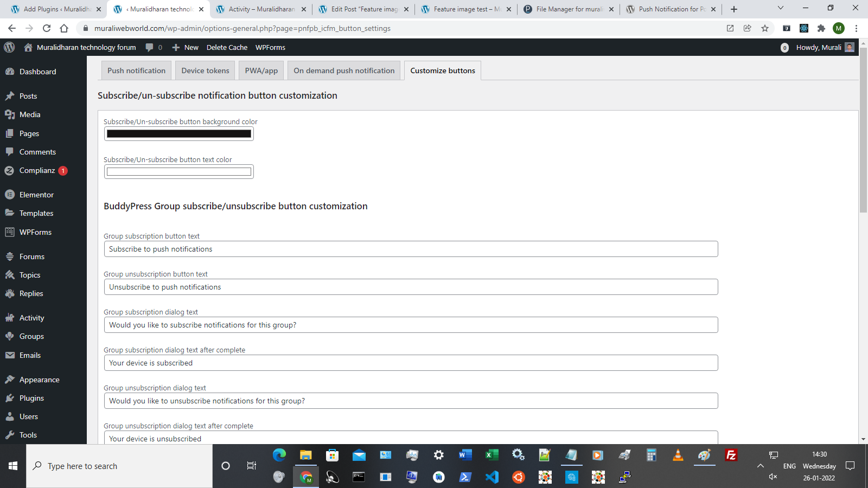The image size is (868, 488).
Task: Click Delete Cache in the admin bar
Action: (x=227, y=47)
